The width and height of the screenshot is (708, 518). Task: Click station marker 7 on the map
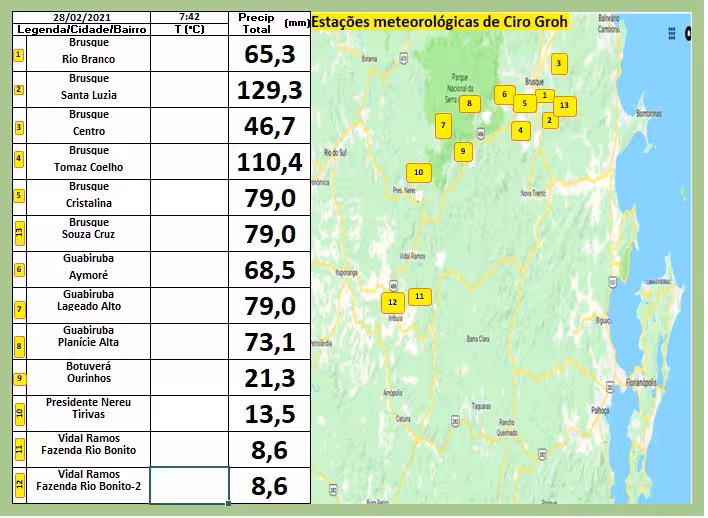443,126
